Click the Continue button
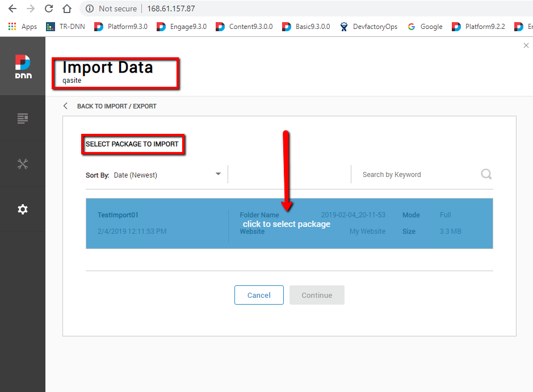 (x=317, y=295)
